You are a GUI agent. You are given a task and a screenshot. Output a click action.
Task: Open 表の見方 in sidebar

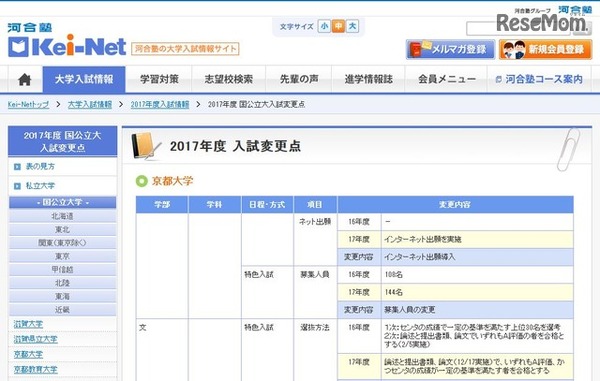[40, 166]
